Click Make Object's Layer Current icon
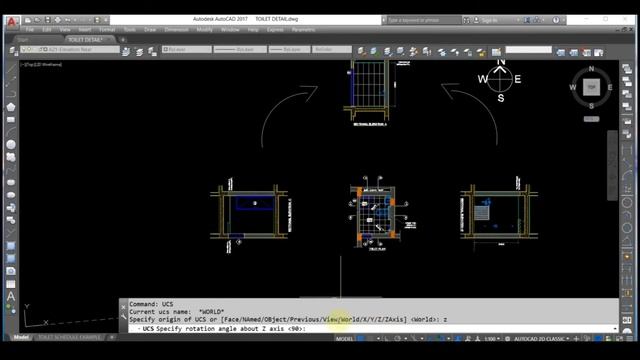The image size is (640, 360). [126, 51]
